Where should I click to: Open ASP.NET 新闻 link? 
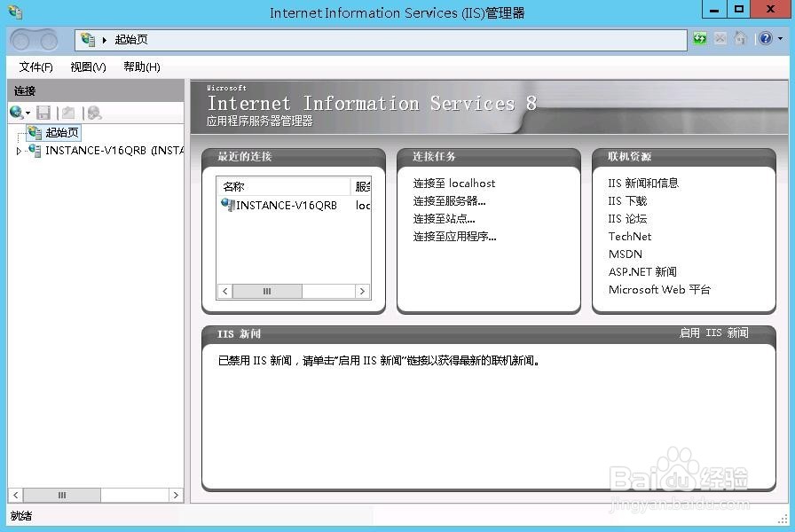[x=642, y=272]
